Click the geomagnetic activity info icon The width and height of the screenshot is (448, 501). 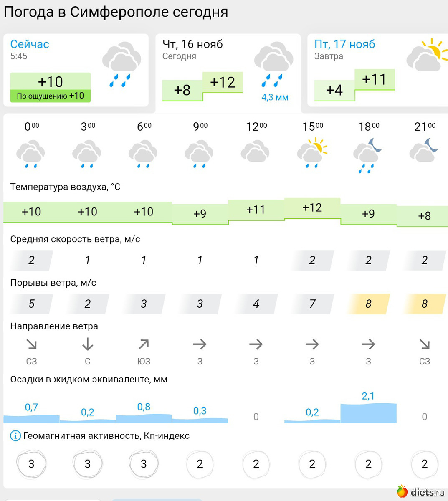pos(15,436)
